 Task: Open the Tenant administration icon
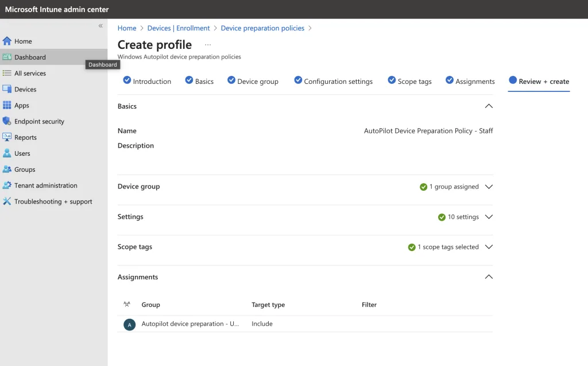[x=7, y=186]
